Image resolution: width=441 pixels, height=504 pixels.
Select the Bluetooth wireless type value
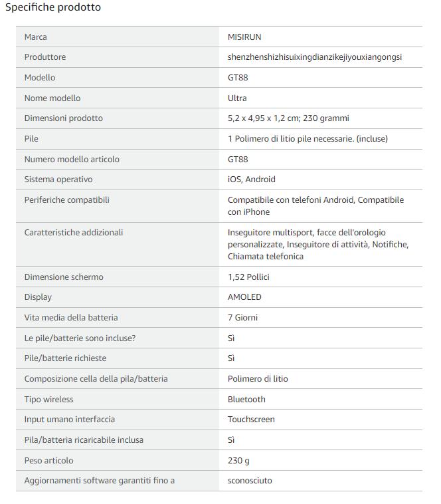pyautogui.click(x=246, y=399)
